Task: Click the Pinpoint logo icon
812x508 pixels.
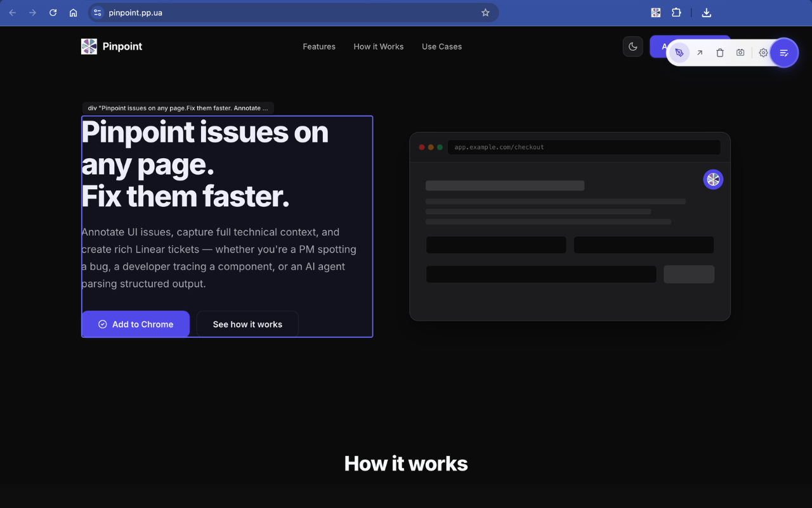Action: (x=89, y=46)
